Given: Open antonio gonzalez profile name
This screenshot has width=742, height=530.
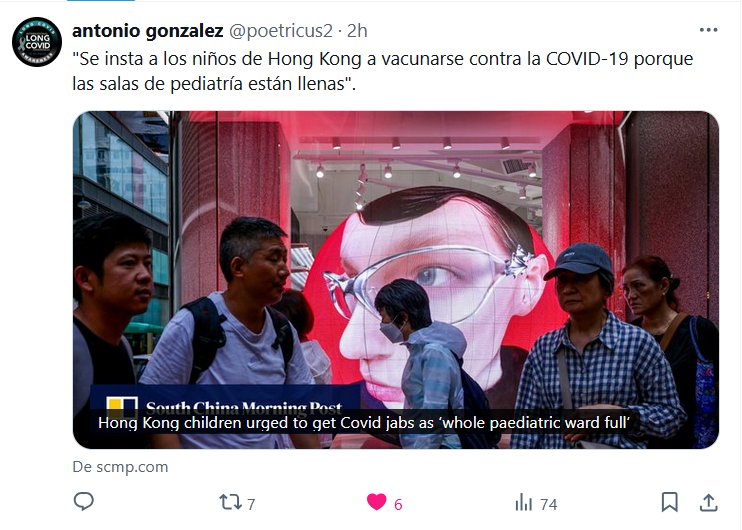Looking at the screenshot, I should pyautogui.click(x=148, y=31).
